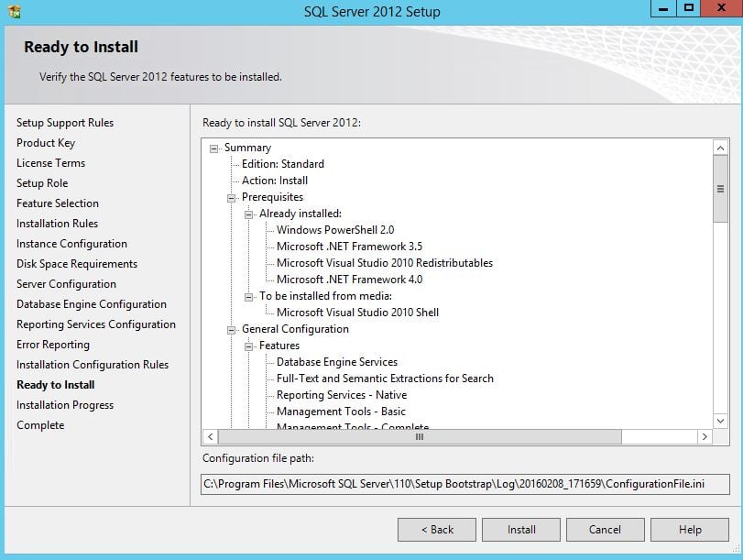
Task: Select 'Microsoft Visual Studio 2010 Redistributables' row
Action: (385, 263)
